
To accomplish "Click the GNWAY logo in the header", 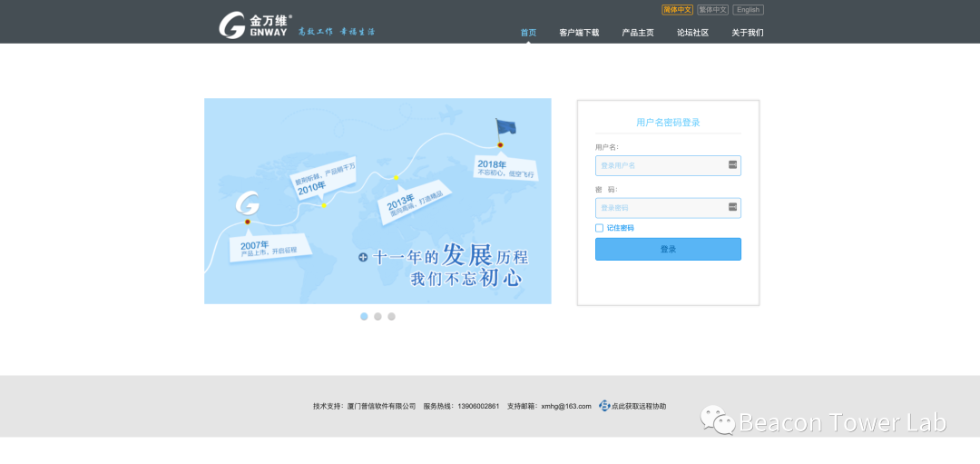I will (256, 25).
